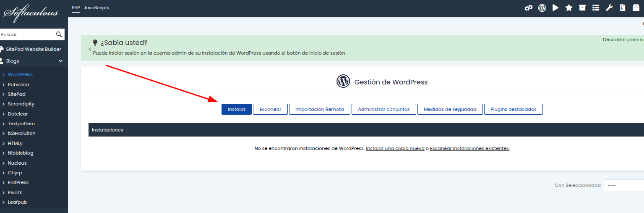Image resolution: width=644 pixels, height=213 pixels.
Task: Click the Escanear button
Action: pos(270,109)
